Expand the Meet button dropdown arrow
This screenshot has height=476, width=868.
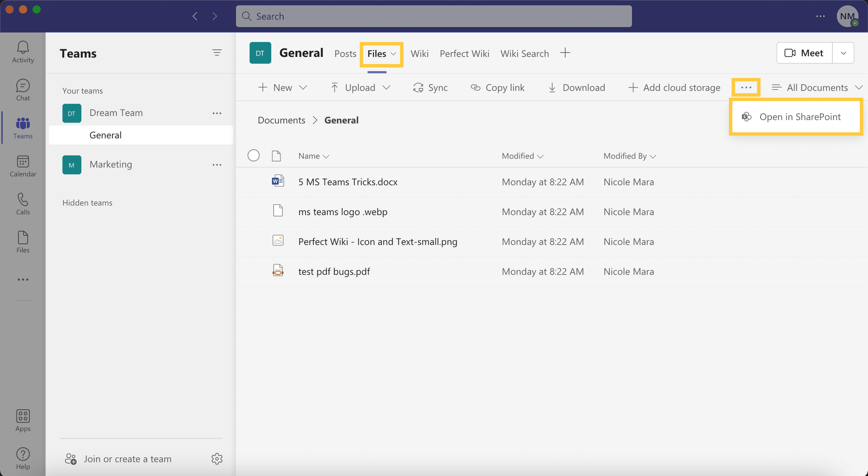coord(843,53)
